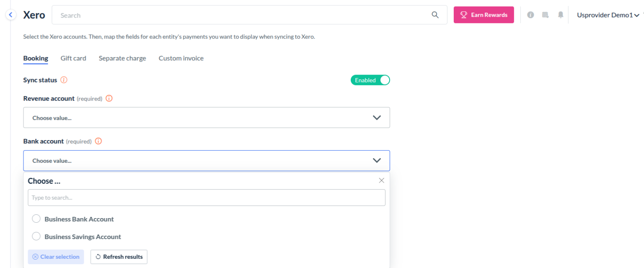
Task: Switch to the Separate charge tab
Action: click(122, 58)
